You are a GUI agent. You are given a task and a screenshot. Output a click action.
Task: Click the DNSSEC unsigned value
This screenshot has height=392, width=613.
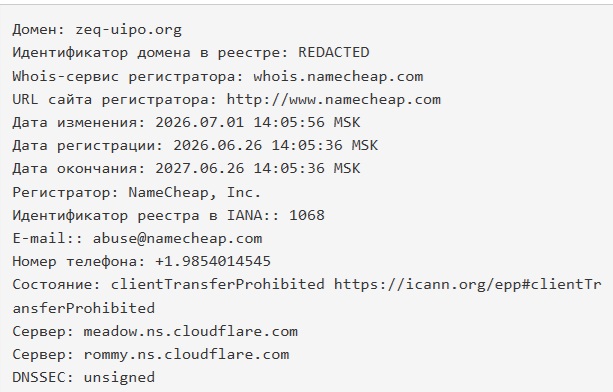[119, 378]
